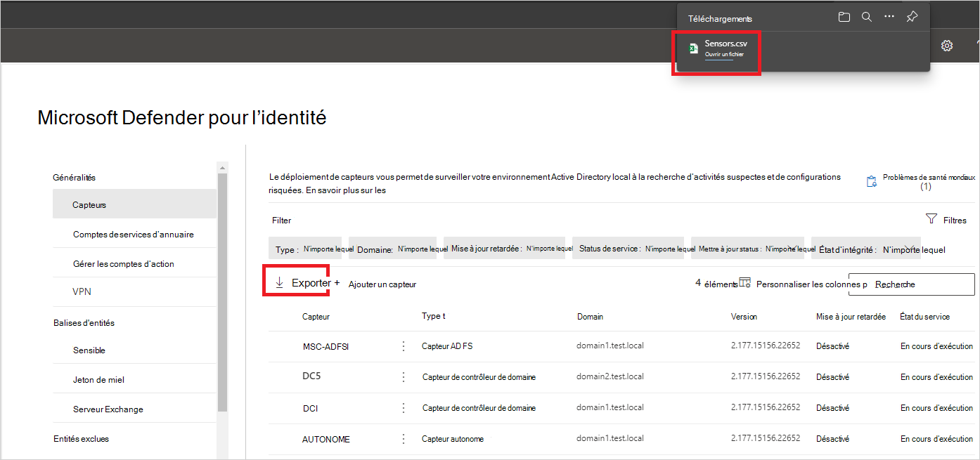Click 'domain2.test.local' domain cell

point(610,376)
